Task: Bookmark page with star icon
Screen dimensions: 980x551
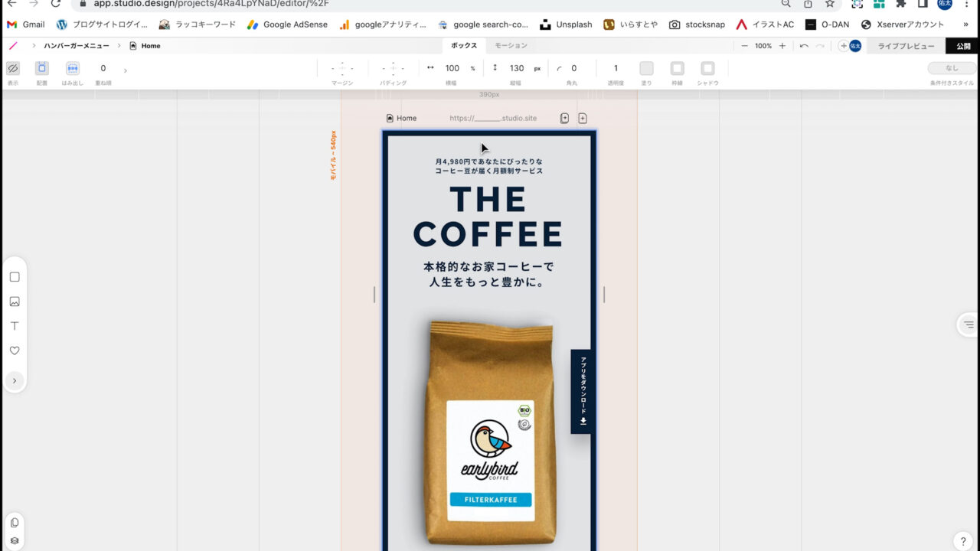Action: pyautogui.click(x=830, y=3)
